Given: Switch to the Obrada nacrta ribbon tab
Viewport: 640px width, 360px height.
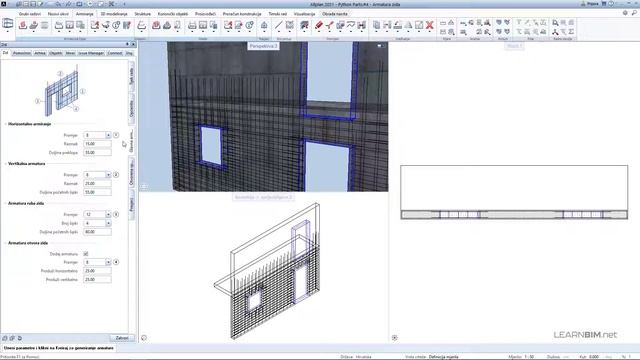Looking at the screenshot, I should 335,14.
